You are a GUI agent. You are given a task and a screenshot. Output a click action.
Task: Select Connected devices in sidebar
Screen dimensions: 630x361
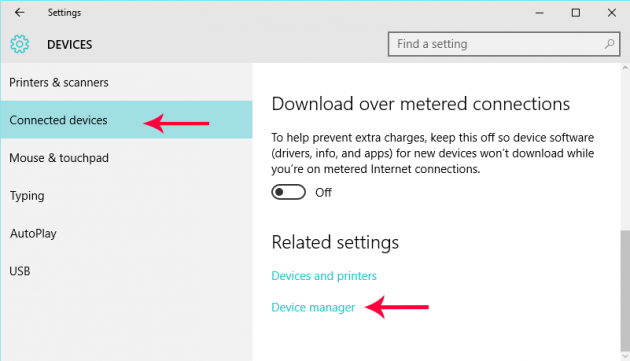(126, 120)
